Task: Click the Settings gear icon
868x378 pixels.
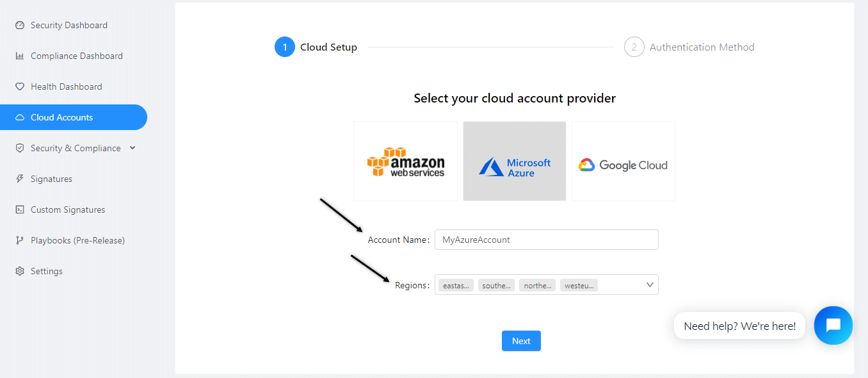Action: point(20,271)
